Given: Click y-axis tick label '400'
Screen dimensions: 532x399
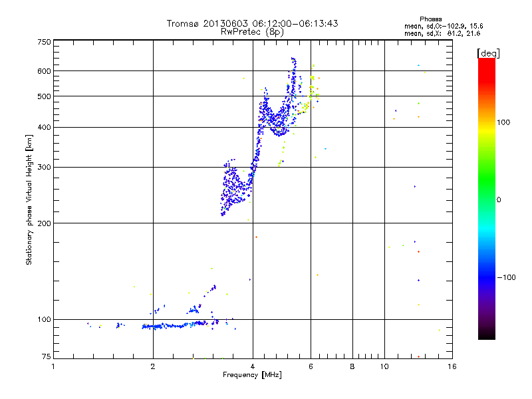Looking at the screenshot, I should point(45,127).
